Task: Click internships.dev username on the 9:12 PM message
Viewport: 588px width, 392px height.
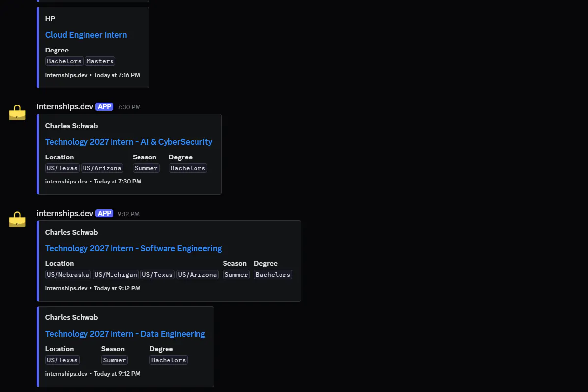Action: [x=65, y=213]
